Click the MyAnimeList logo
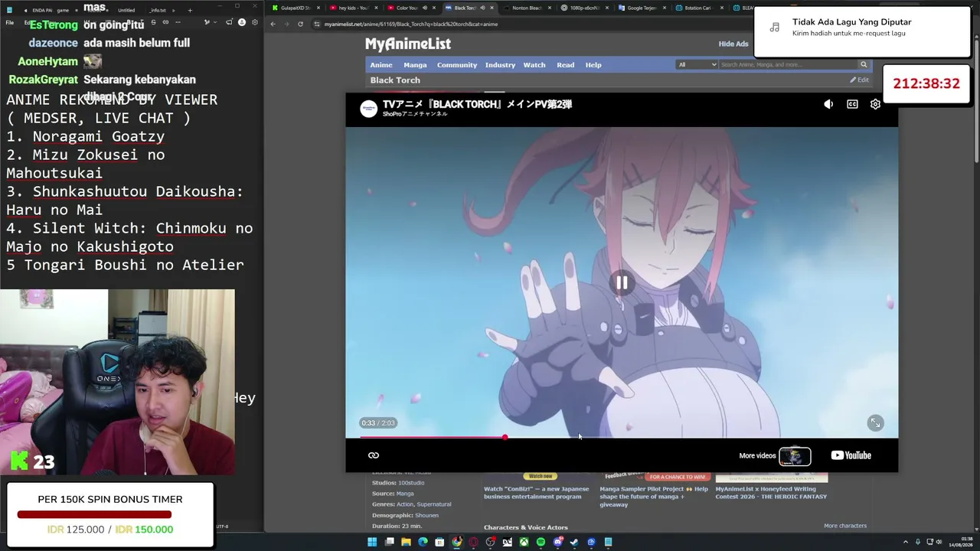This screenshot has height=551, width=980. pyautogui.click(x=408, y=44)
